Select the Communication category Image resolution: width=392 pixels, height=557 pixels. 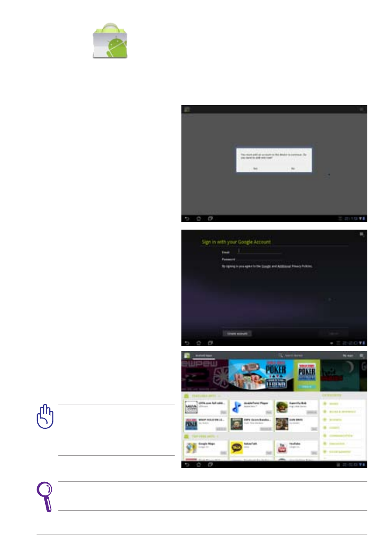[341, 436]
